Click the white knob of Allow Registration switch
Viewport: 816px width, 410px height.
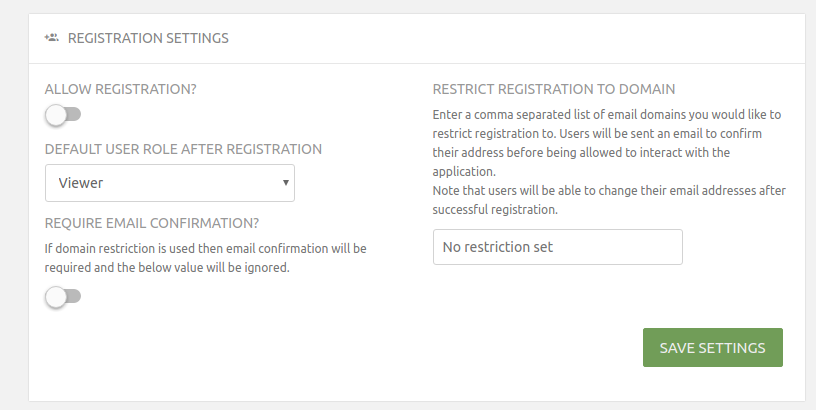[x=56, y=116]
